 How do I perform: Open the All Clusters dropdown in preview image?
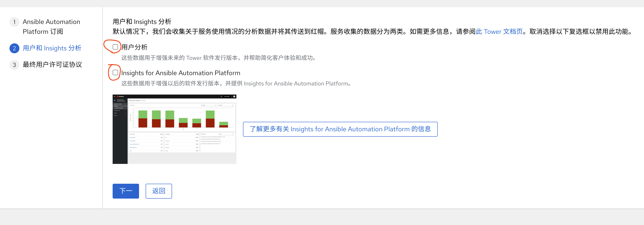[x=225, y=105]
